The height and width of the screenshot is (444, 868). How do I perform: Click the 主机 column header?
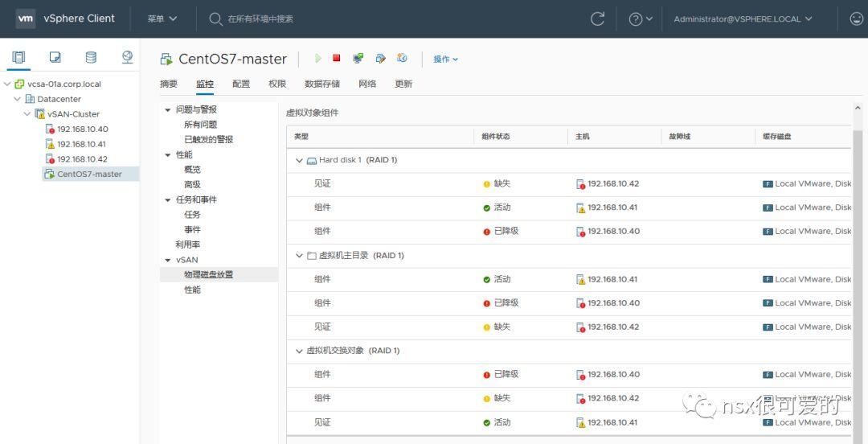[x=583, y=137]
